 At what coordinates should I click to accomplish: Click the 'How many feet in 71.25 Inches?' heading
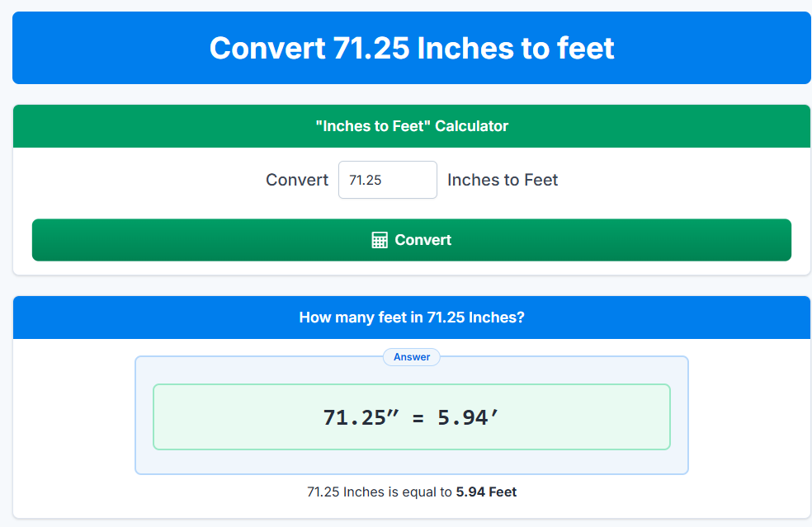coord(412,318)
